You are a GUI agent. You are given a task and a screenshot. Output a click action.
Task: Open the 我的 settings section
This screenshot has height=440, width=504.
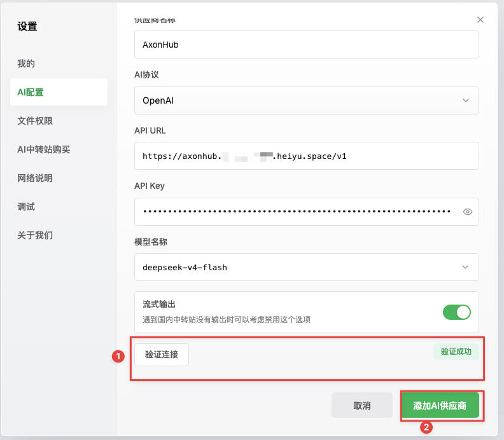click(x=26, y=64)
